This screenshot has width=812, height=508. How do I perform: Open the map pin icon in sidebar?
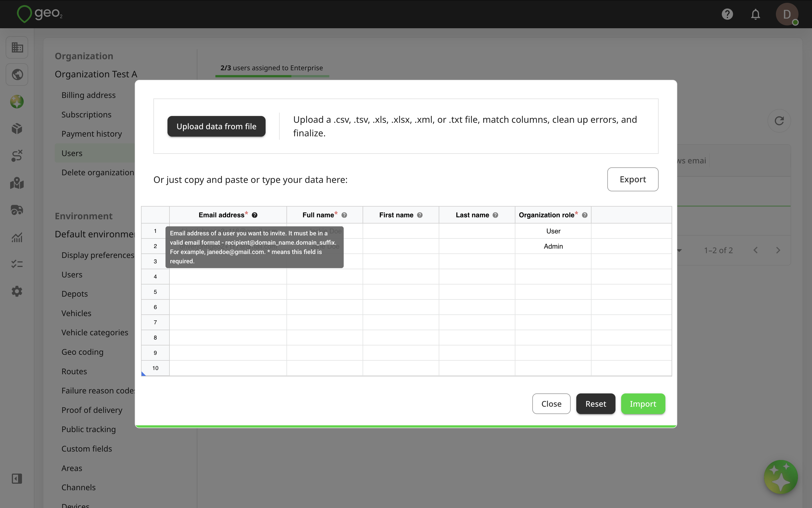click(17, 183)
